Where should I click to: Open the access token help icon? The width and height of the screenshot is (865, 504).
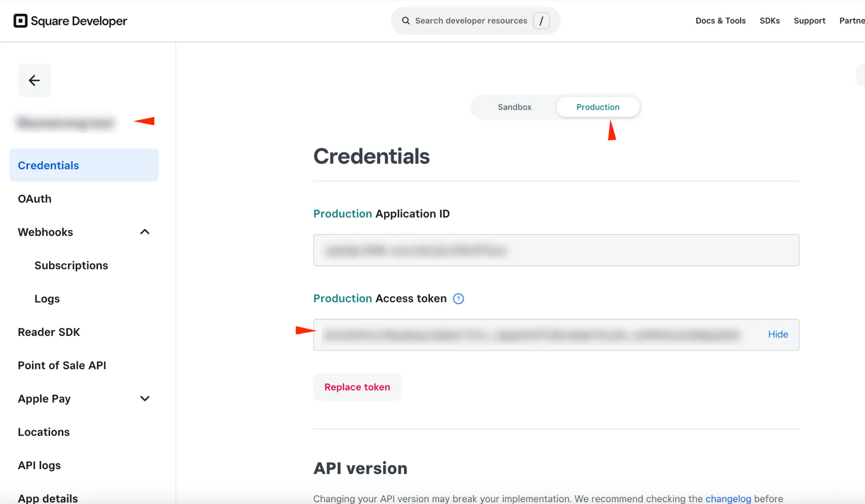pos(458,299)
